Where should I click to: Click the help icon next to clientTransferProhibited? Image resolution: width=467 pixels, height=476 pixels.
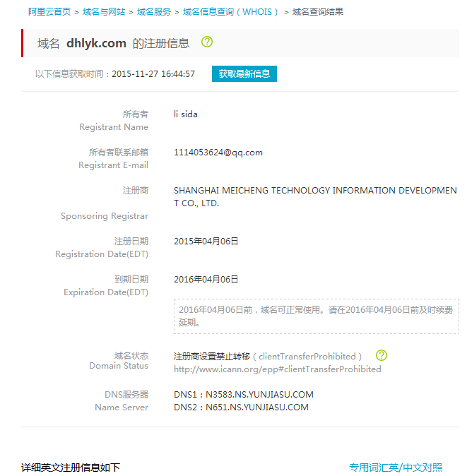(382, 355)
